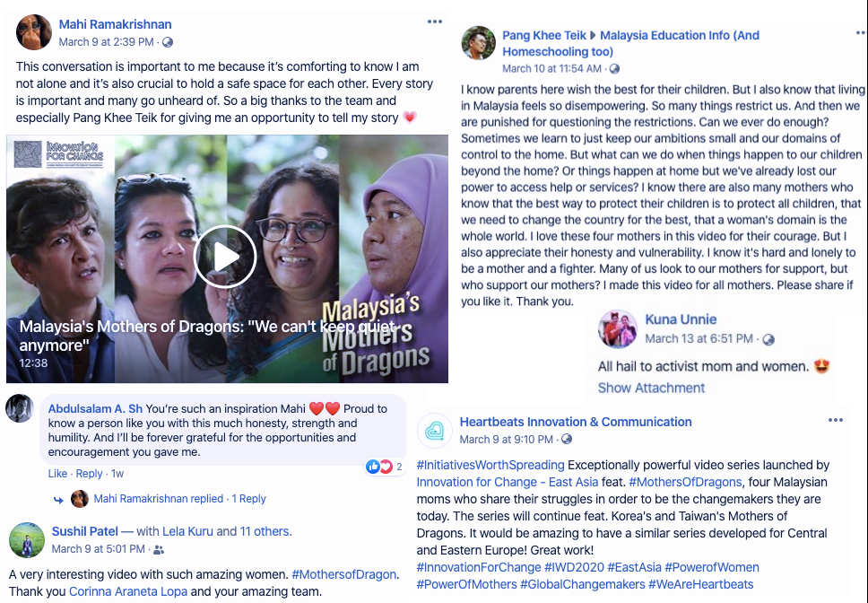Play the Malaysia's Mothers of Dragons video
The height and width of the screenshot is (603, 868).
pyautogui.click(x=225, y=257)
